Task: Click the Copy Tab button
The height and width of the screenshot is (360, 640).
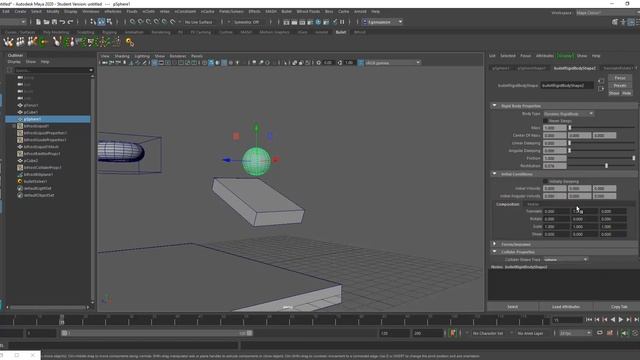Action: tap(619, 307)
